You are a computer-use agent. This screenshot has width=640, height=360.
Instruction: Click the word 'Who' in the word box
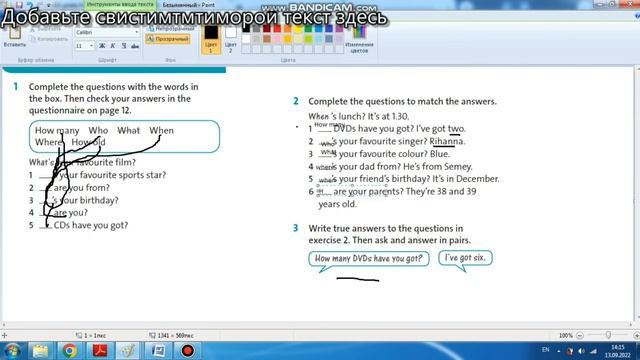[98, 130]
